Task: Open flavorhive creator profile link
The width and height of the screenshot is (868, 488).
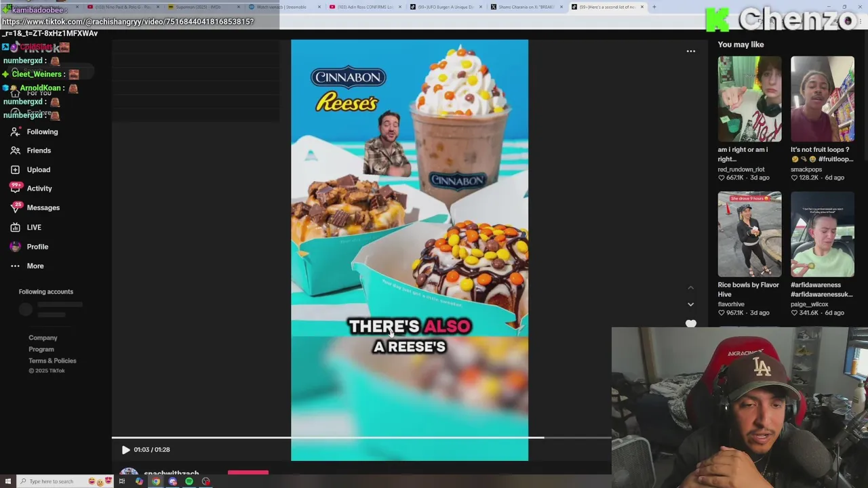Action: coord(731,304)
